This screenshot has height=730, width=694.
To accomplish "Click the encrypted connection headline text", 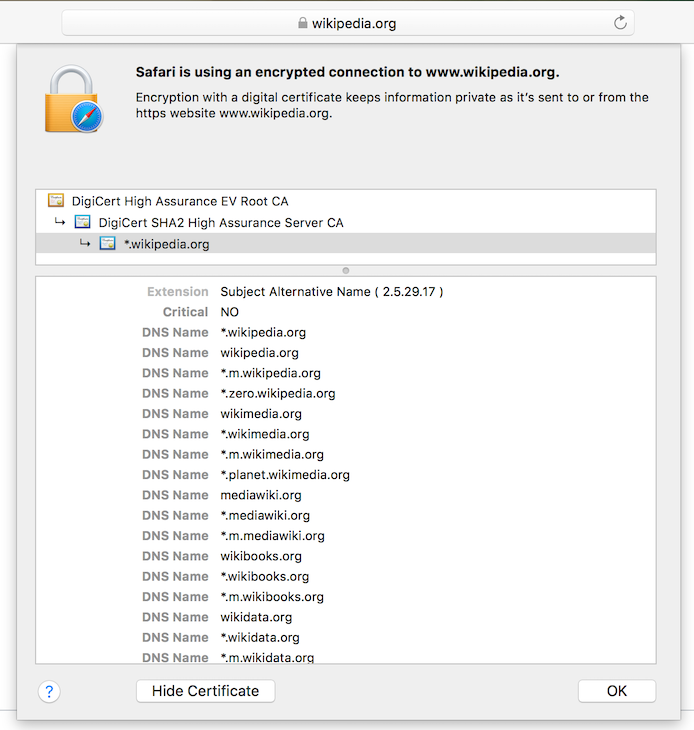I will coord(347,72).
